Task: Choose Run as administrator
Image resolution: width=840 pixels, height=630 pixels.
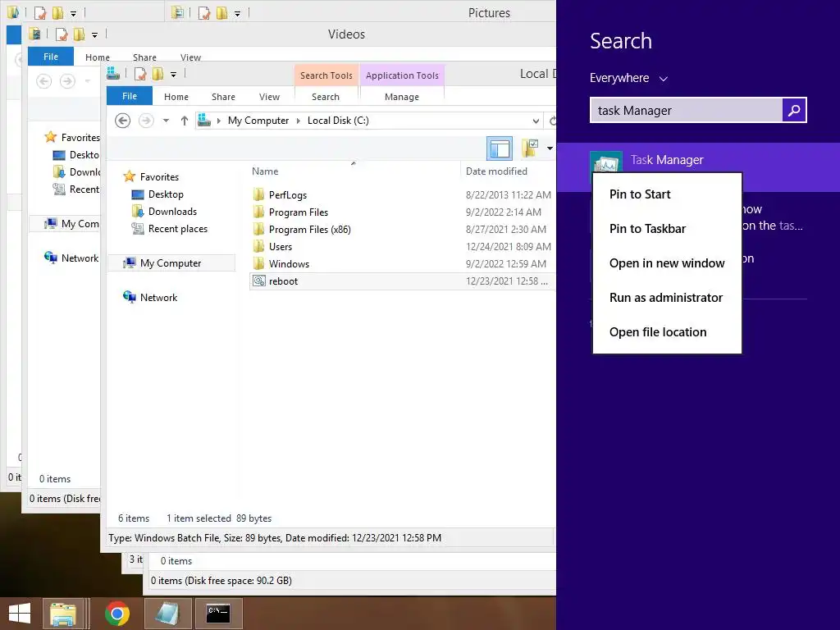Action: pos(667,297)
